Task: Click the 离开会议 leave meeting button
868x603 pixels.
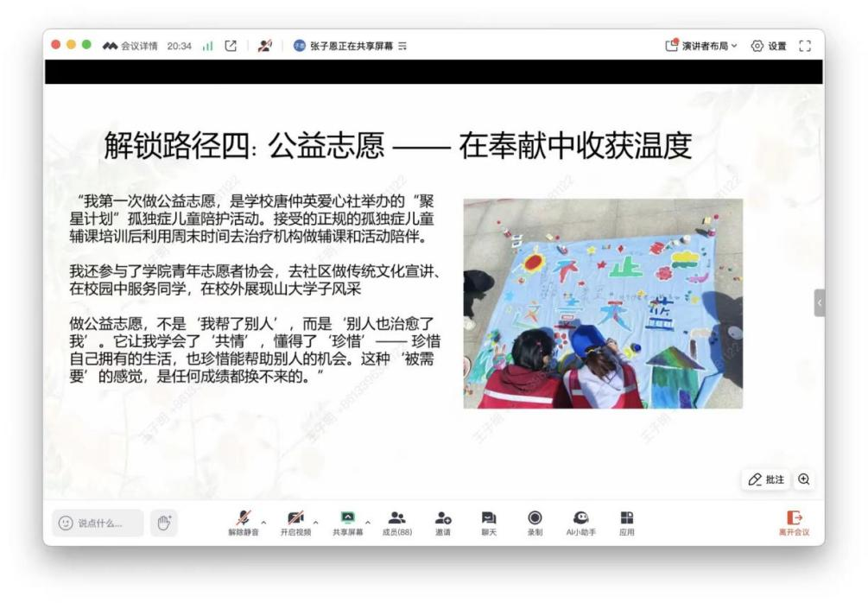Action: tap(794, 522)
